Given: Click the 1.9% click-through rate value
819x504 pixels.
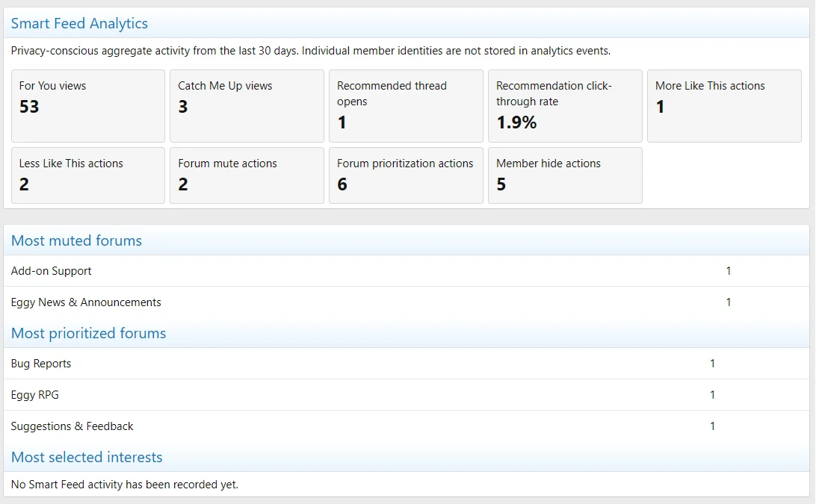Looking at the screenshot, I should coord(516,122).
